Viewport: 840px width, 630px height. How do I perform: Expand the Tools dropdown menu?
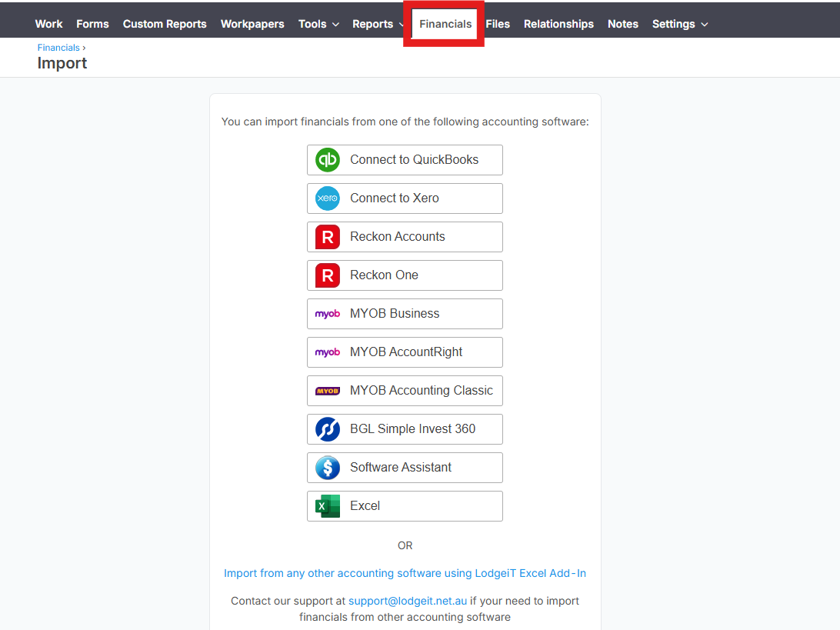click(x=318, y=24)
